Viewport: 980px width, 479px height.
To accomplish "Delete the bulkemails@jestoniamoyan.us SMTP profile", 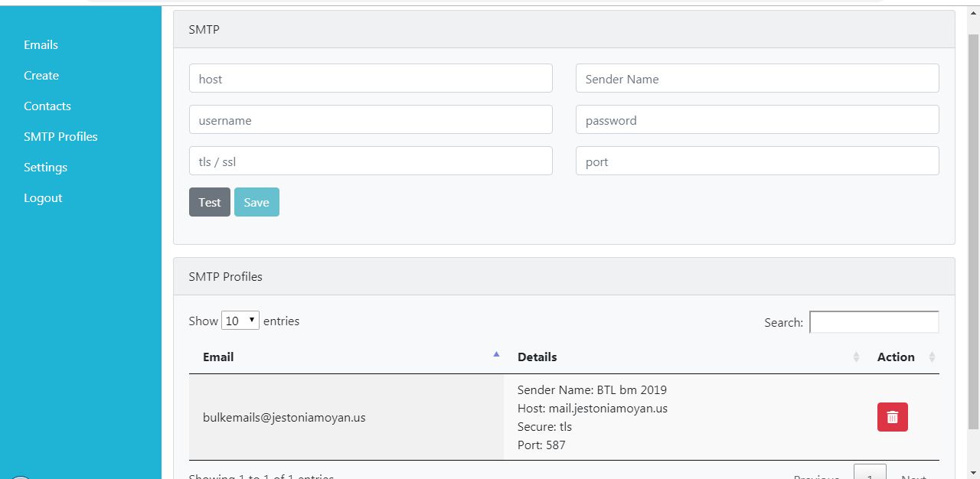I will point(892,417).
